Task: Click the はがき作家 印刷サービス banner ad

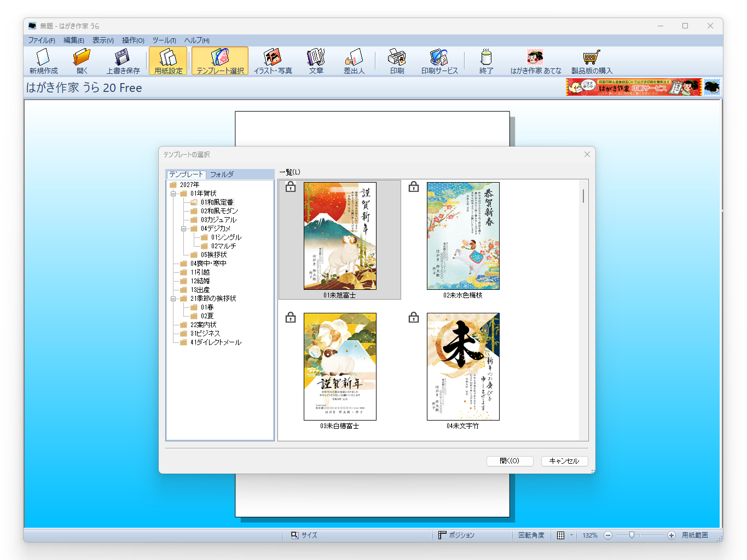Action: pyautogui.click(x=634, y=87)
